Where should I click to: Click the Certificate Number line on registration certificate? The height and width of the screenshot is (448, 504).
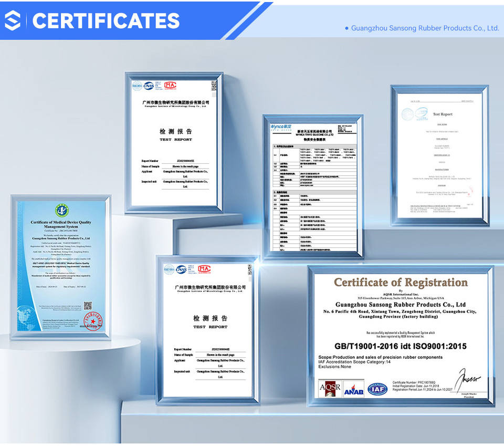[x=414, y=382]
